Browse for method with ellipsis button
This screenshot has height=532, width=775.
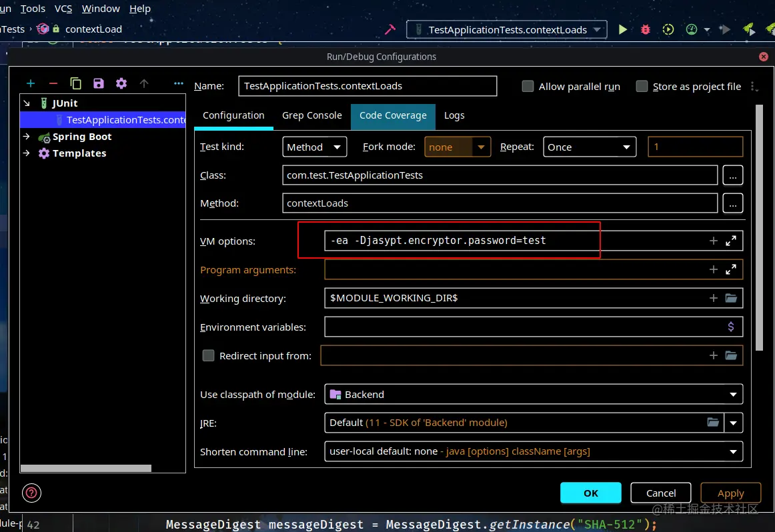tap(732, 203)
